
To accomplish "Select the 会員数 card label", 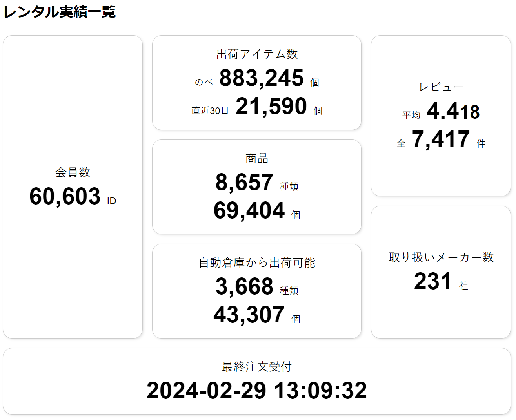I will [x=73, y=172].
